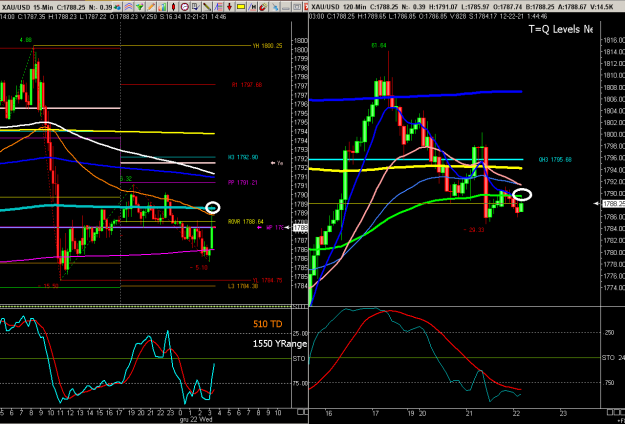The image size is (625, 424).
Task: Open the layered moving-average bands tool
Action: click(129, 7)
